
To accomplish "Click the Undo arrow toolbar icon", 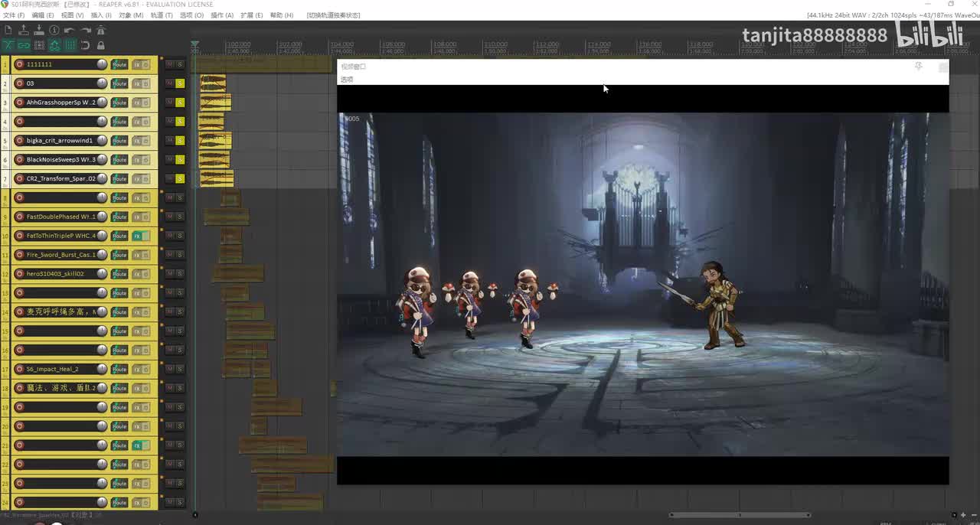I will click(x=70, y=30).
